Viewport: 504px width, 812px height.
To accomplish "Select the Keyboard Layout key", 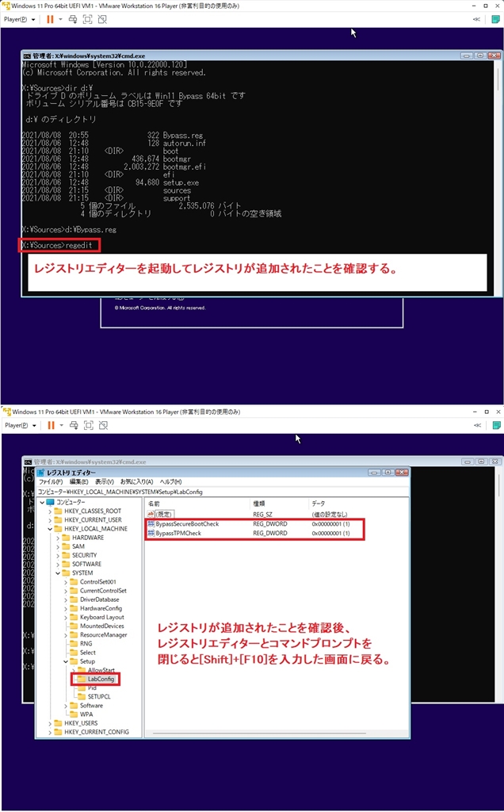I will pos(102,617).
